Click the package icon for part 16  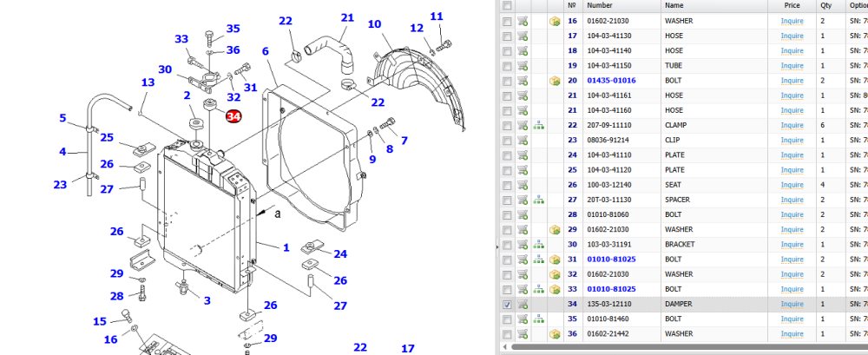(x=555, y=21)
